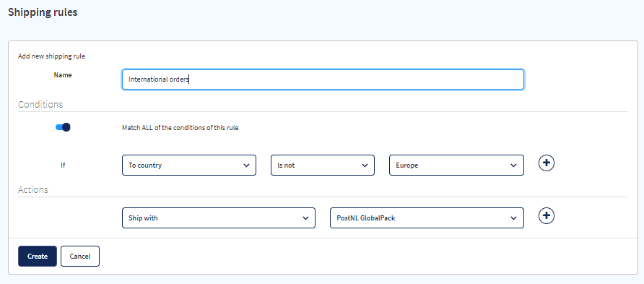Click the Actions section heading

33,190
